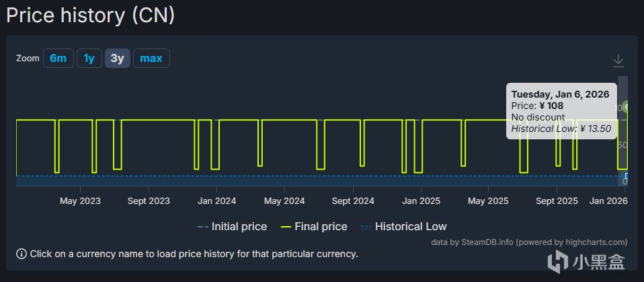Click the Initial price dashed legend line
This screenshot has height=282, width=644.
202,227
